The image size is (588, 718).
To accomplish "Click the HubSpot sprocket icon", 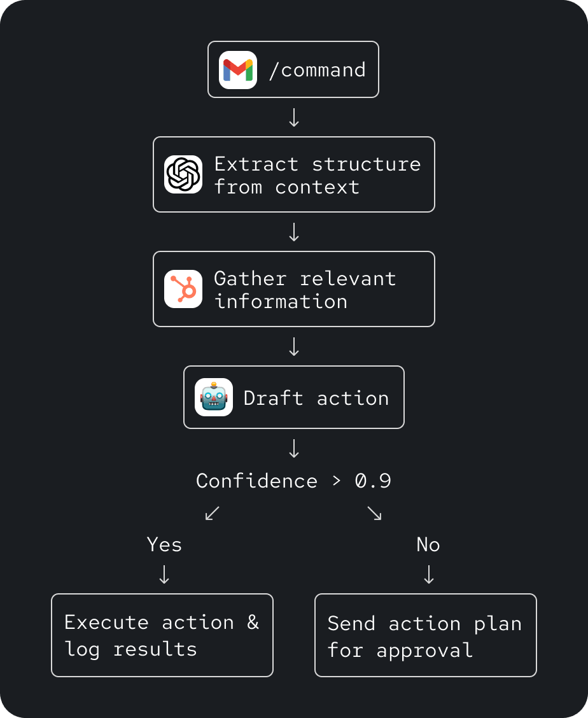I will pyautogui.click(x=183, y=289).
